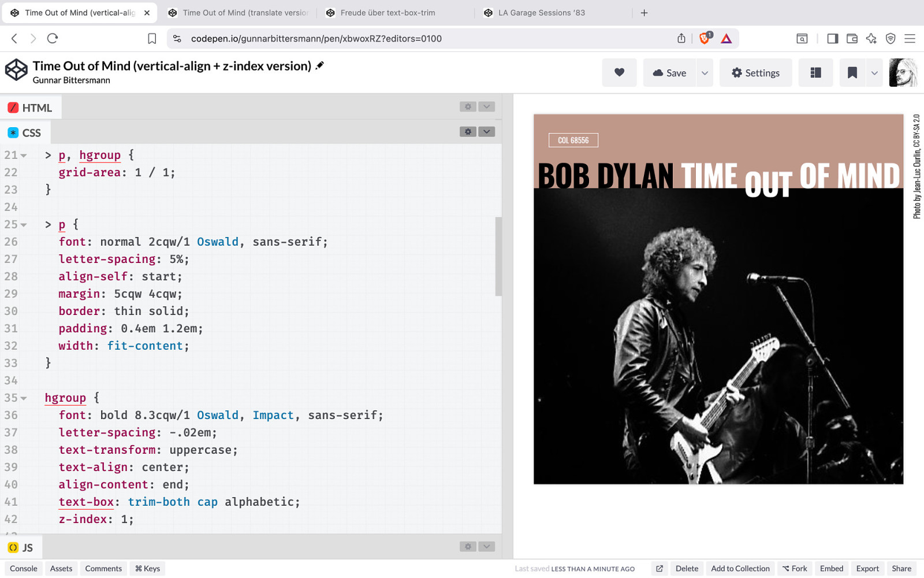Click the CodePen logo
The width and height of the screenshot is (924, 578).
click(16, 70)
